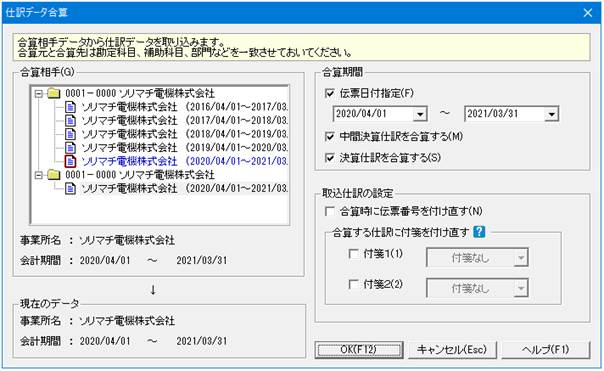Toggle 中間決算仕訳を合算する(M) checkbox
This screenshot has height=371, width=604.
click(x=330, y=136)
